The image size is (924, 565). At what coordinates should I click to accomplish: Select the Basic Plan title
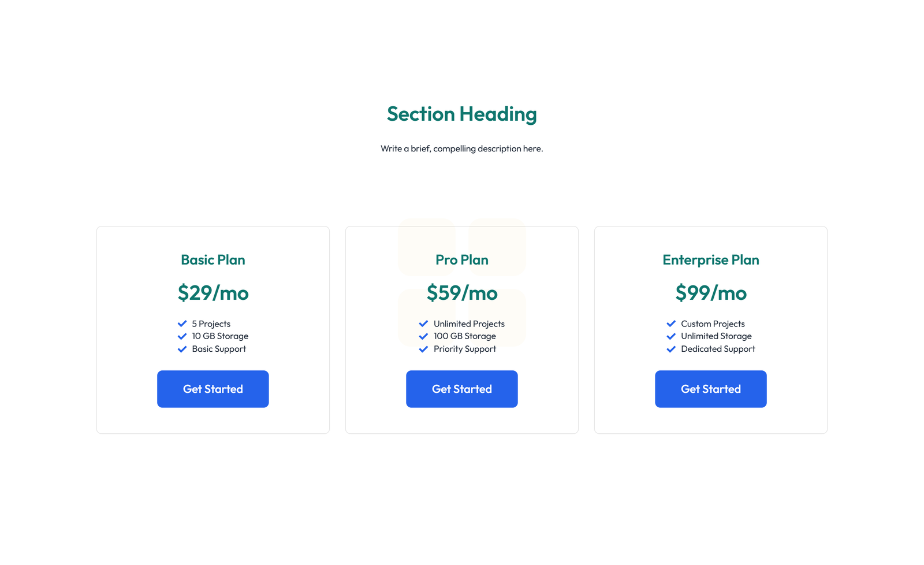[213, 260]
